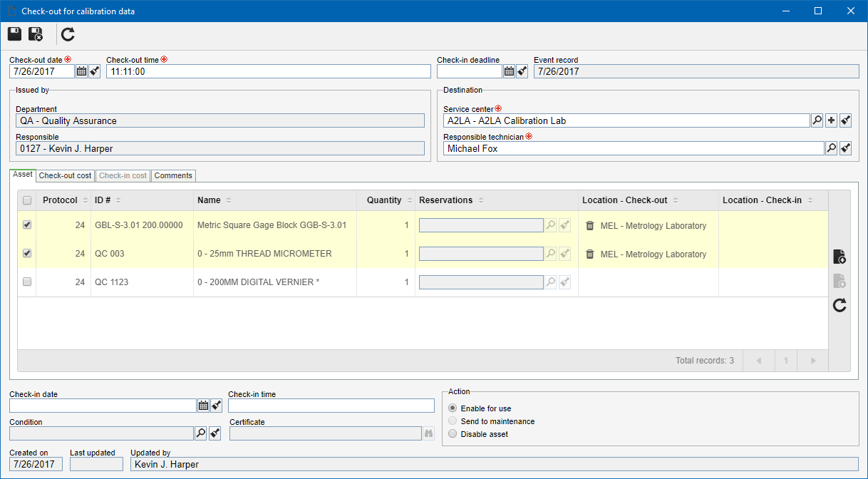The height and width of the screenshot is (479, 868).
Task: Click the Check-out date input field
Action: pos(42,71)
